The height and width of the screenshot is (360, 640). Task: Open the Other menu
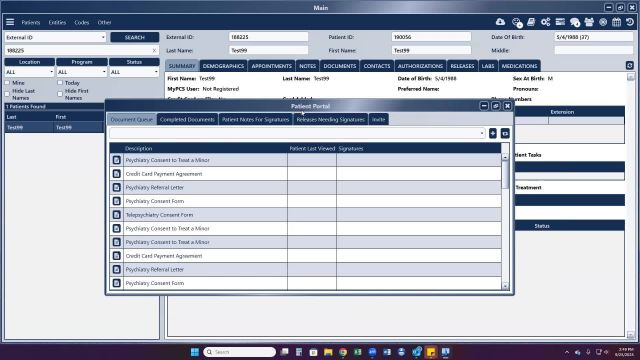[104, 22]
